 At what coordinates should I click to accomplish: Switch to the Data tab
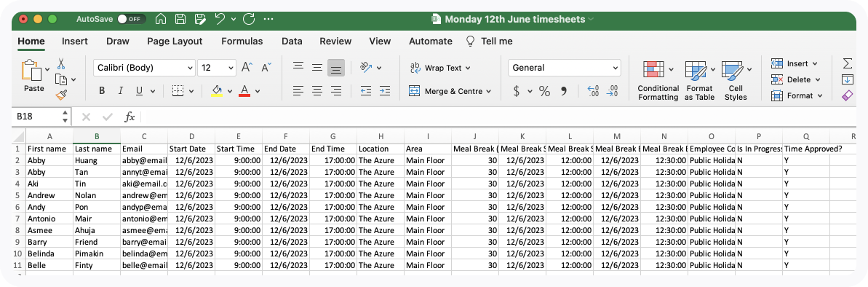(292, 41)
